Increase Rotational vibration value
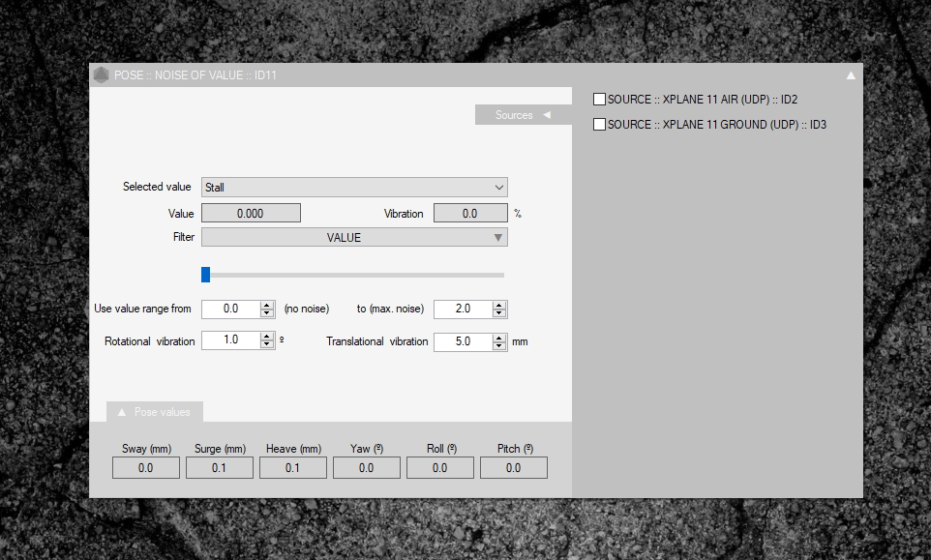This screenshot has height=560, width=931. (267, 337)
